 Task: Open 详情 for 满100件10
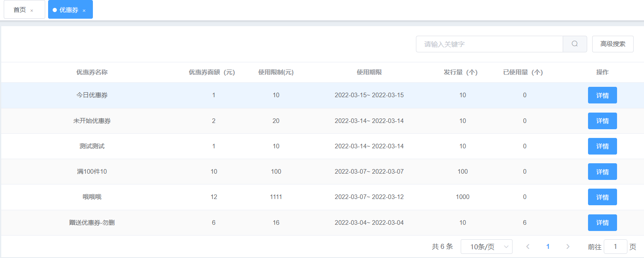click(603, 172)
